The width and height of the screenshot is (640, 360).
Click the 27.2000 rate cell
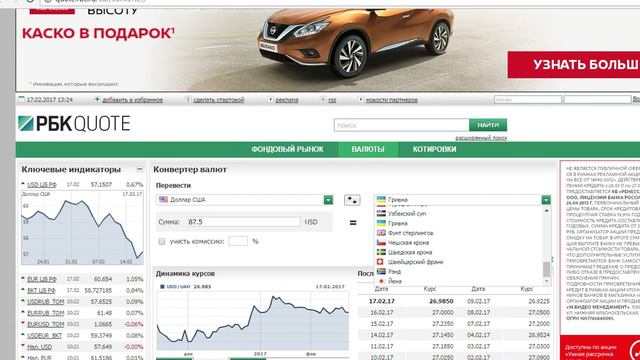539,324
